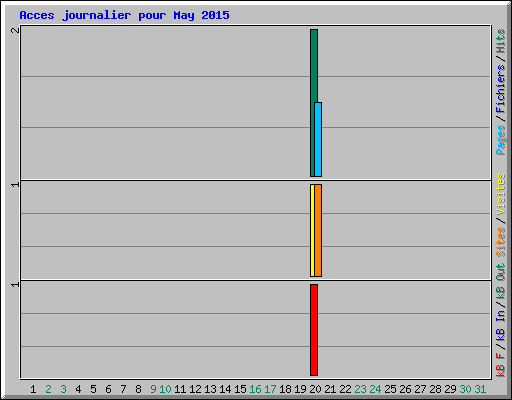Click the yellow Visites bar for day 20
The height and width of the screenshot is (400, 512).
coord(312,230)
